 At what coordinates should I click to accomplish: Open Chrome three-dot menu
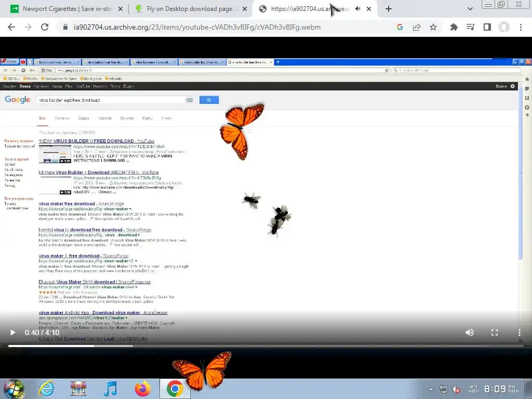tap(521, 27)
